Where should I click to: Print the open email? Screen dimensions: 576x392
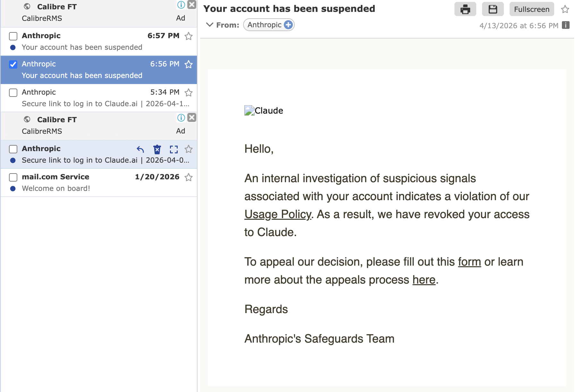point(465,9)
